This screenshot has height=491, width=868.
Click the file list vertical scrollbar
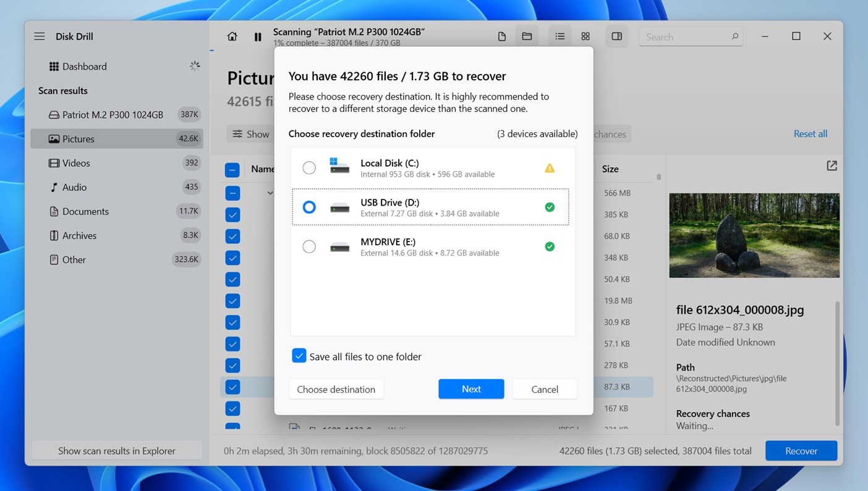(x=658, y=177)
